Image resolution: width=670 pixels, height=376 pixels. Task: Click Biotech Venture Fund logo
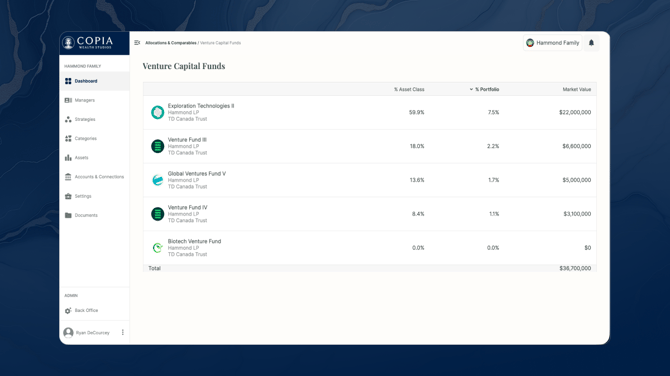pos(158,248)
